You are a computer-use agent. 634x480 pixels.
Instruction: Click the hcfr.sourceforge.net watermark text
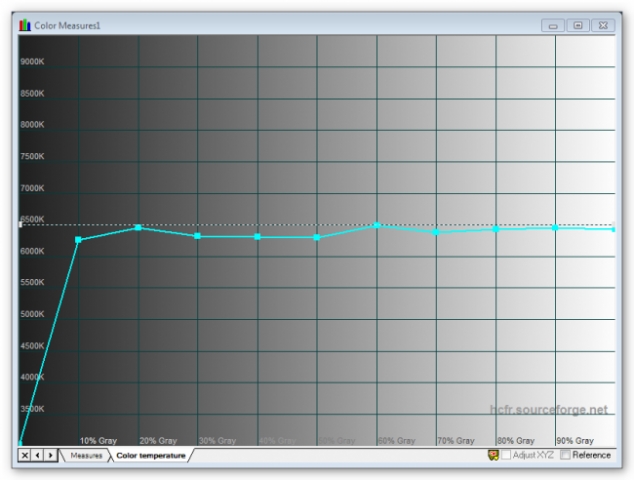(548, 409)
